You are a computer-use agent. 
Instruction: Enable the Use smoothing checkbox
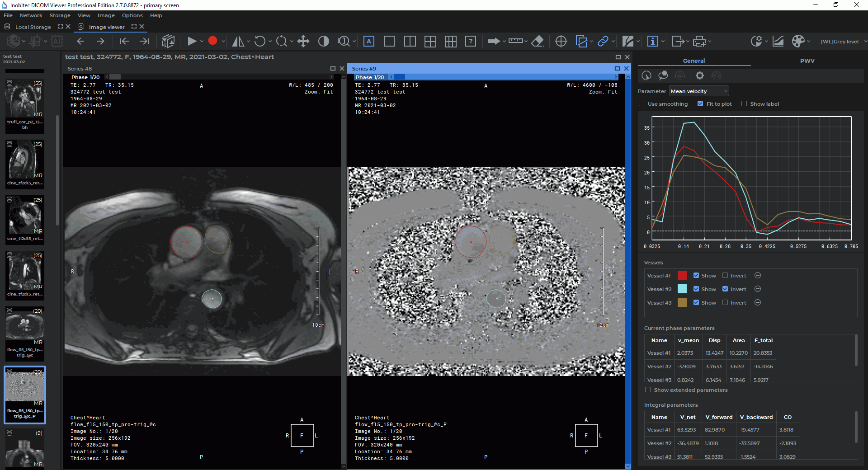pyautogui.click(x=642, y=104)
